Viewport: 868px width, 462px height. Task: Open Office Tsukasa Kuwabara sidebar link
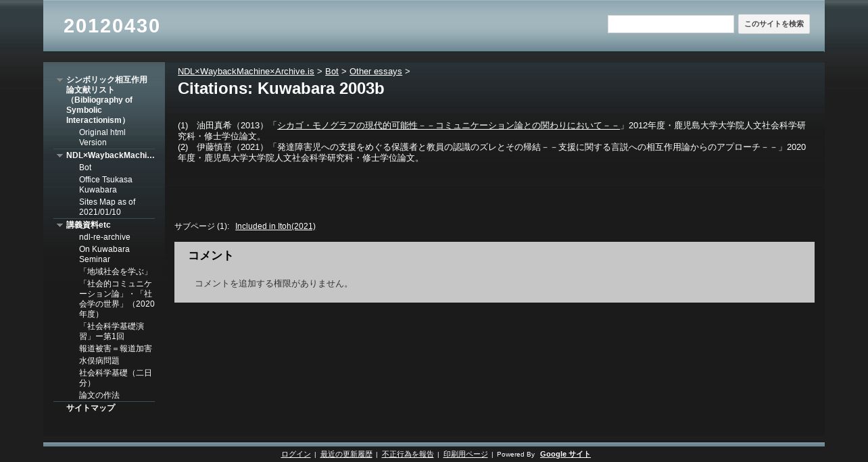(105, 184)
